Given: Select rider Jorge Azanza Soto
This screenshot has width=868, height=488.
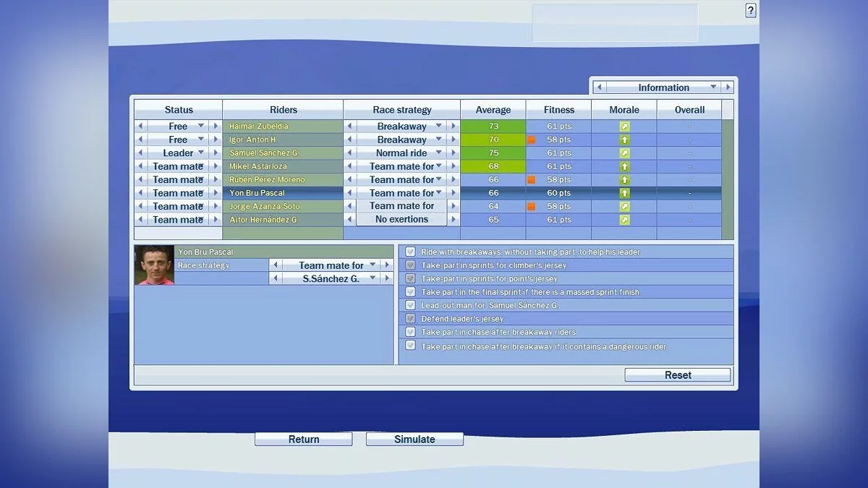Looking at the screenshot, I should [283, 206].
